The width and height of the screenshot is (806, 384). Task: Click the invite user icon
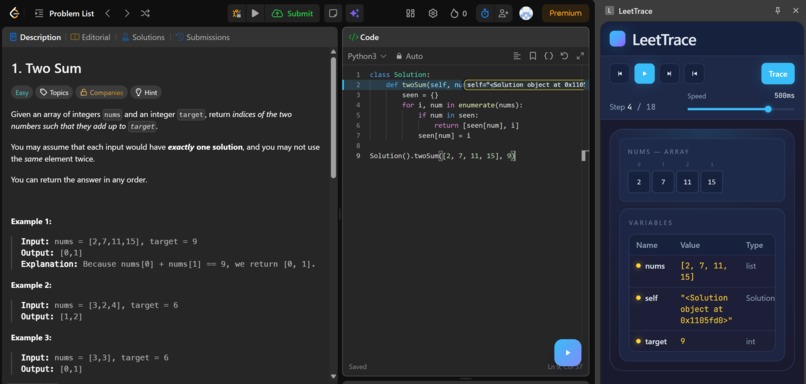[503, 14]
